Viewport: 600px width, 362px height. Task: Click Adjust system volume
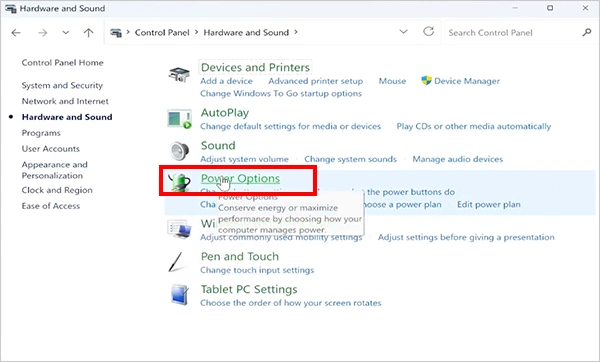coord(245,159)
